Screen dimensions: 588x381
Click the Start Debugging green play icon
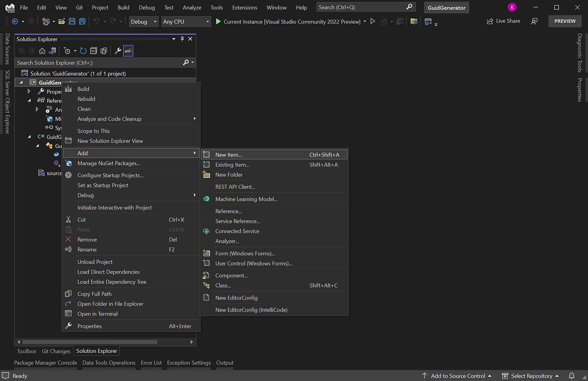[x=218, y=21]
